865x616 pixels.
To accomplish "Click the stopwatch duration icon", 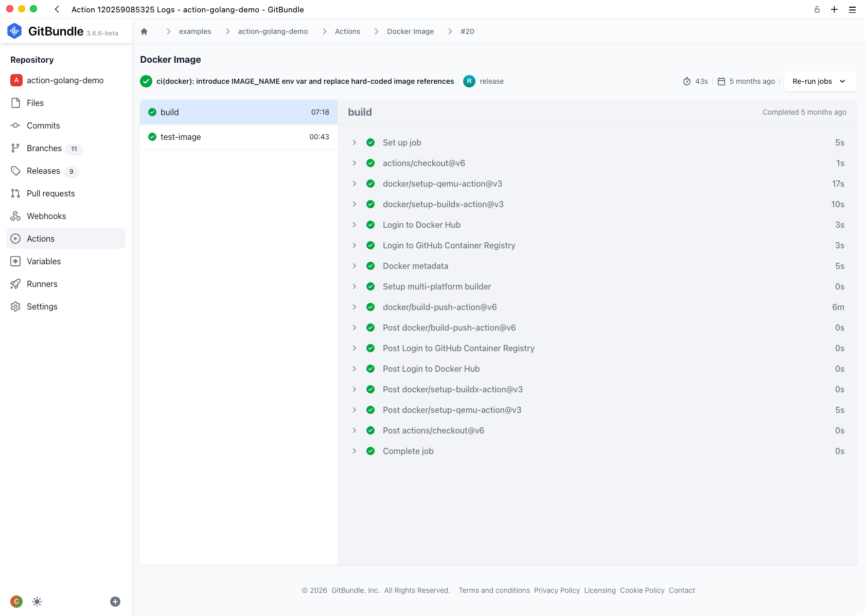I will click(x=687, y=81).
